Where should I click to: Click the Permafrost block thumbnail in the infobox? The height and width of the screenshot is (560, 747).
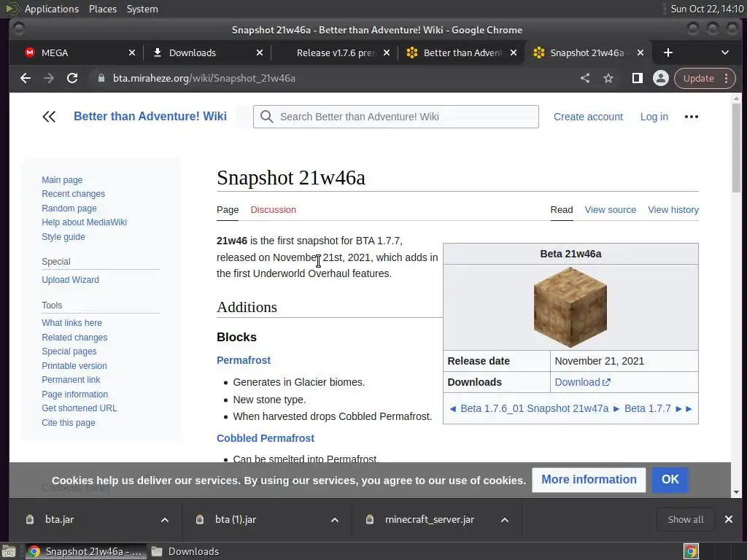(x=570, y=307)
